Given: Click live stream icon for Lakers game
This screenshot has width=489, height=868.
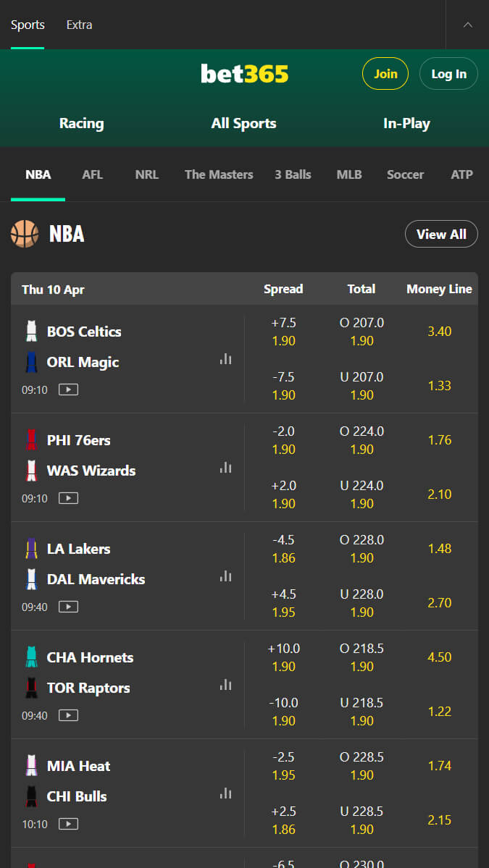Looking at the screenshot, I should (69, 607).
